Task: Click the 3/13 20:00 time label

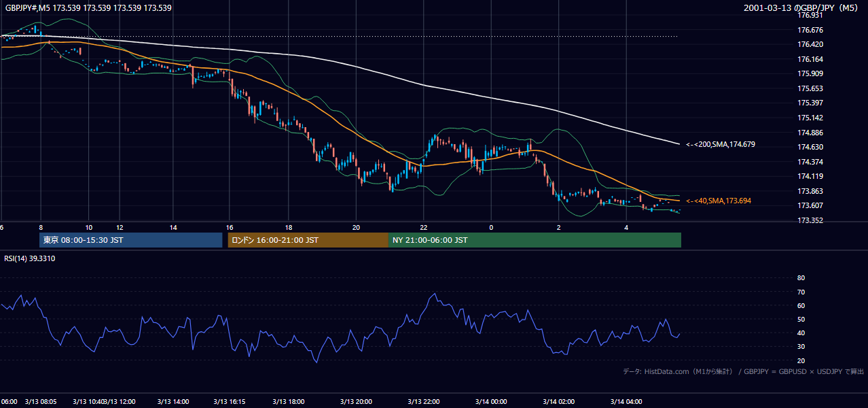Action: pos(356,402)
